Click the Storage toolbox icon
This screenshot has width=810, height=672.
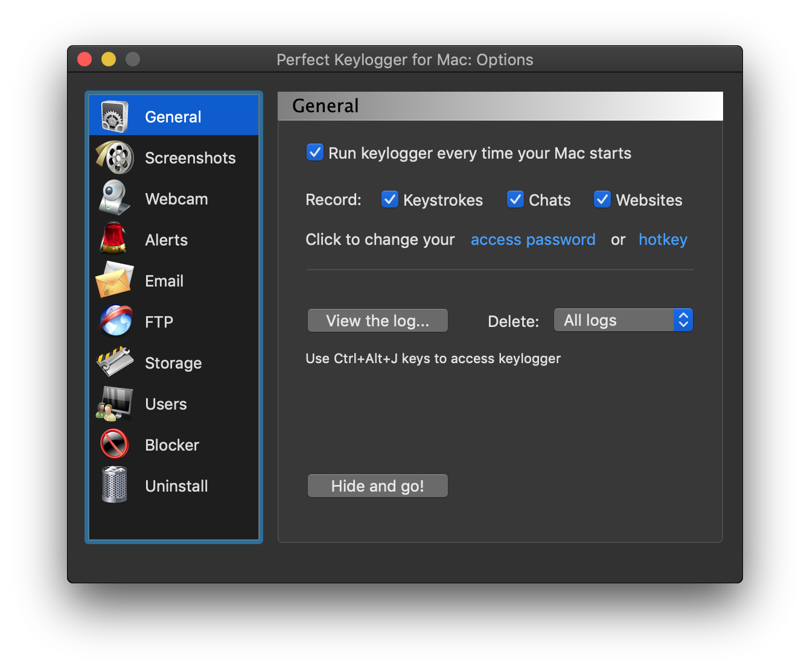pyautogui.click(x=115, y=363)
